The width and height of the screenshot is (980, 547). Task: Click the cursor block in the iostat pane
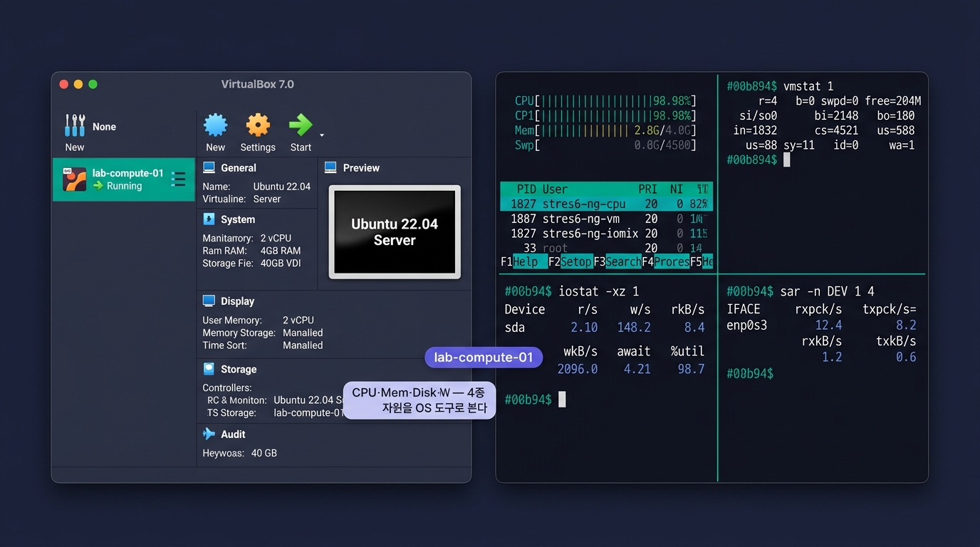pos(562,400)
